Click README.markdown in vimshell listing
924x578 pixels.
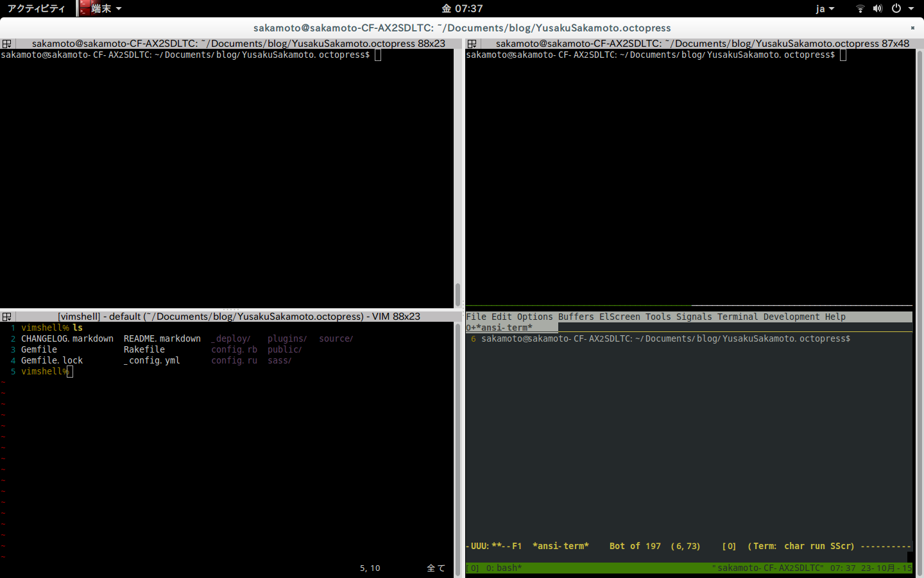coord(162,338)
